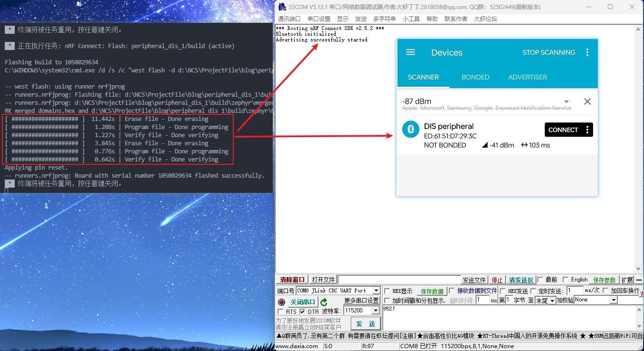The width and height of the screenshot is (644, 351).
Task: Switch to the BONDED tab
Action: (x=476, y=77)
